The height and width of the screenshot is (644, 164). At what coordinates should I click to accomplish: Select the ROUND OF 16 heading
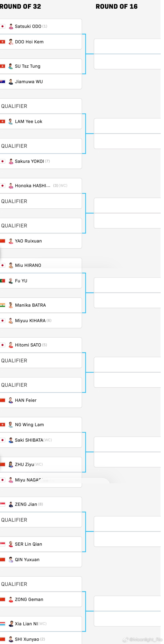coord(117,7)
